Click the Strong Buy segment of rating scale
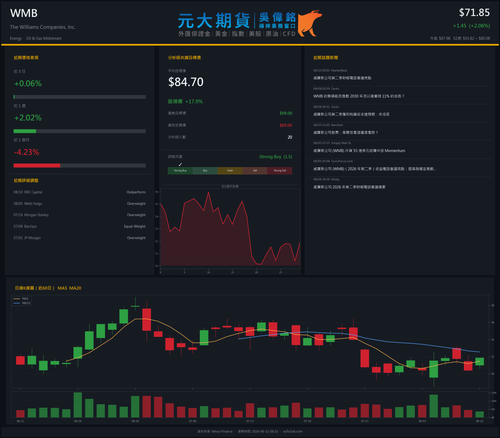This screenshot has width=500, height=438. [180, 171]
